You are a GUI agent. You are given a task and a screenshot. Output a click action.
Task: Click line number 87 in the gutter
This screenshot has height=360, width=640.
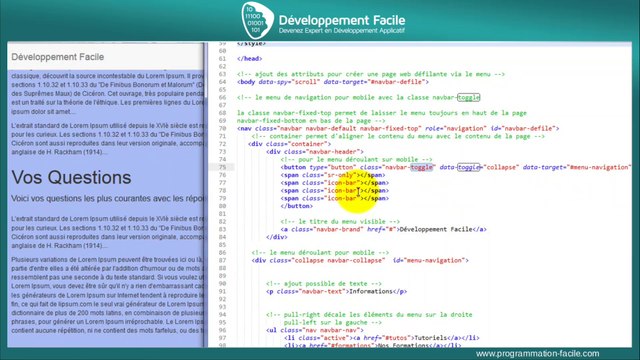222,260
